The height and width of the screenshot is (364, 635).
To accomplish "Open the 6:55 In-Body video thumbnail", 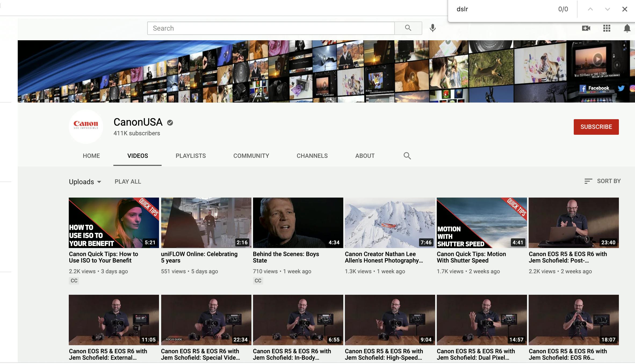I will [298, 320].
